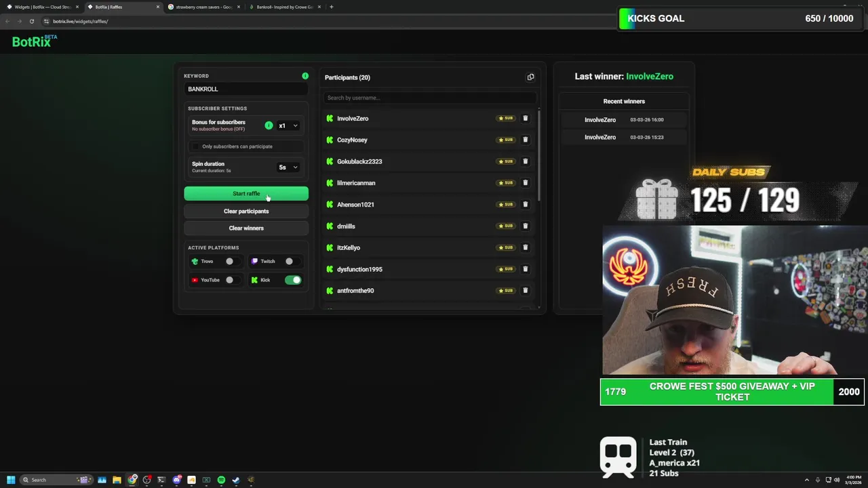The image size is (868, 488).
Task: Remove lilmericanman using the trash icon
Action: (525, 182)
